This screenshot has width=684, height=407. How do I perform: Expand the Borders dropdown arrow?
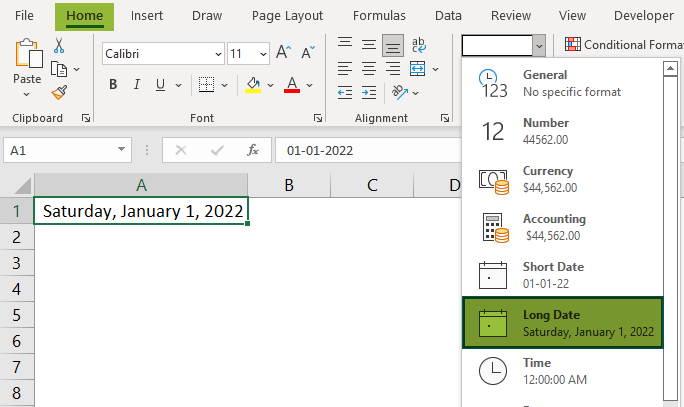(224, 85)
